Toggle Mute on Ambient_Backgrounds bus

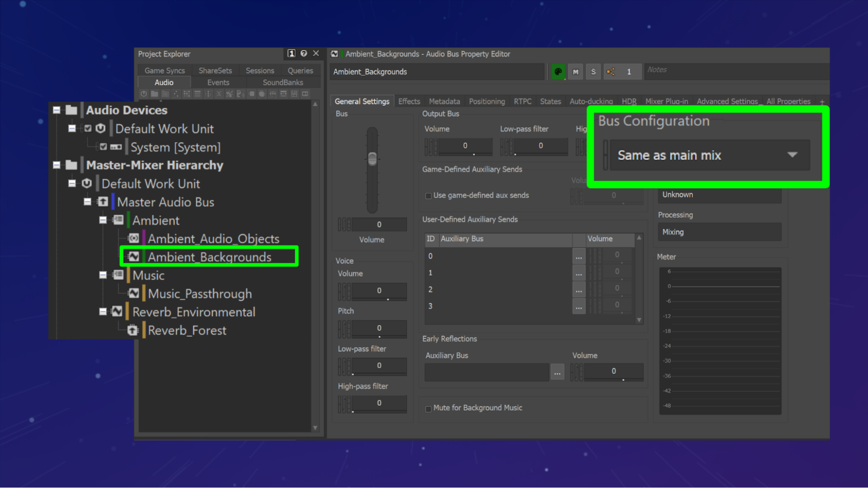tap(575, 71)
